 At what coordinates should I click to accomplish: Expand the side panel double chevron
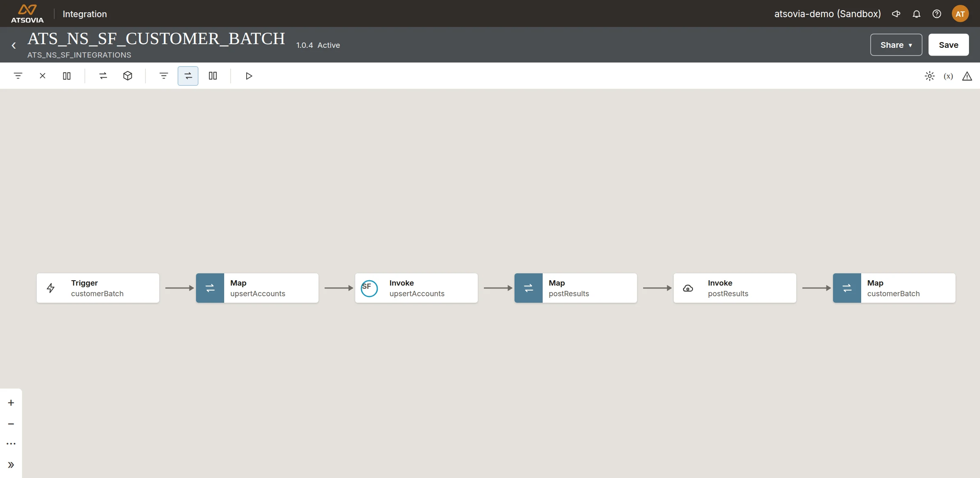pos(11,465)
